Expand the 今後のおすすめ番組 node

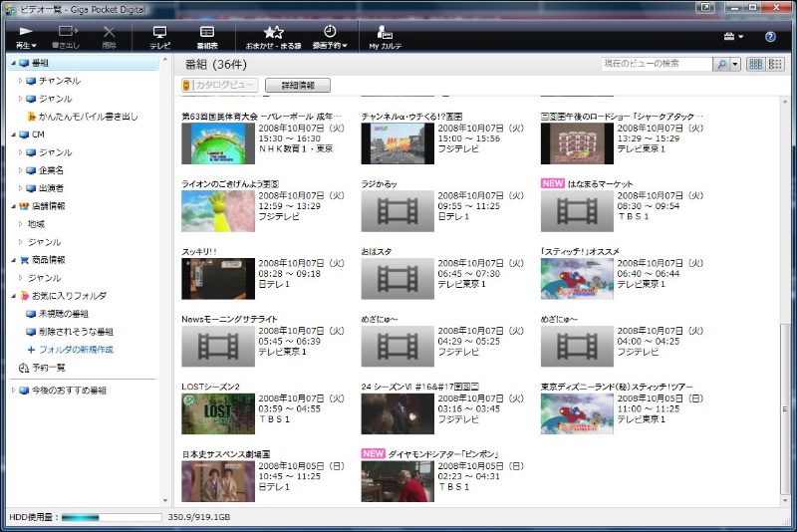13,391
